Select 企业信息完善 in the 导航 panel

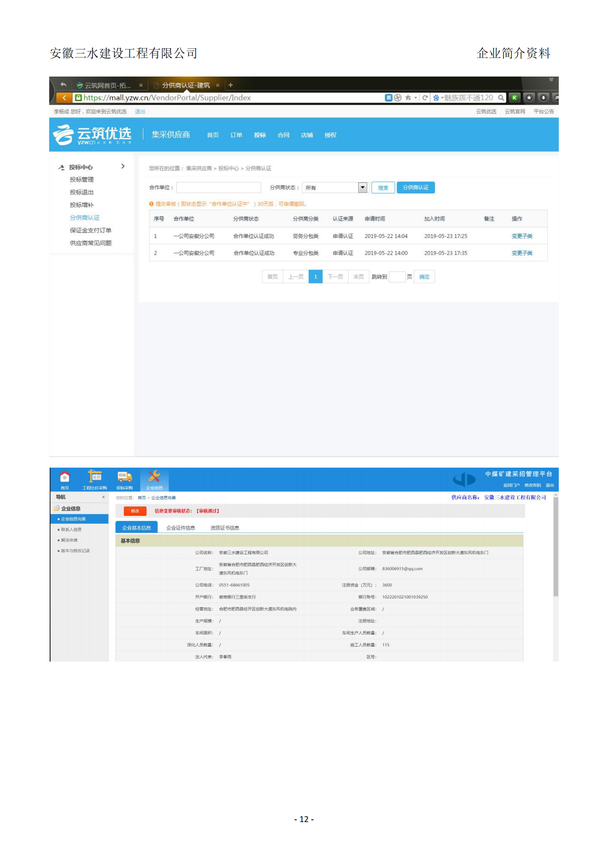coord(79,519)
